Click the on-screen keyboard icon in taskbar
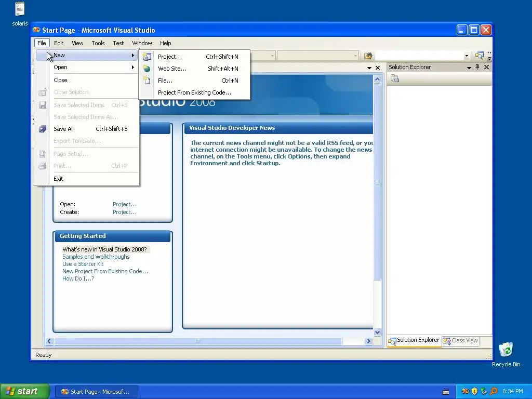 pyautogui.click(x=446, y=392)
